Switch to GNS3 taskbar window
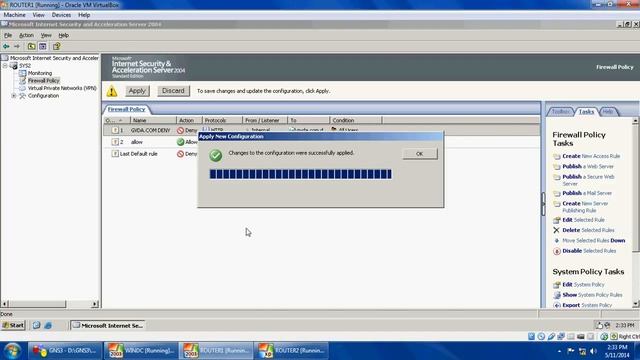The image size is (640, 360). point(65,351)
